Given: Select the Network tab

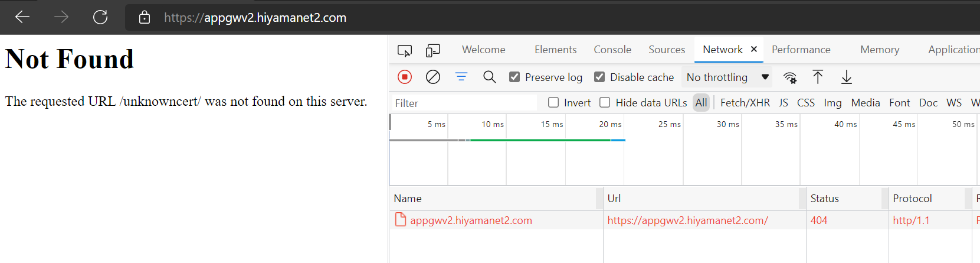Looking at the screenshot, I should (x=723, y=50).
